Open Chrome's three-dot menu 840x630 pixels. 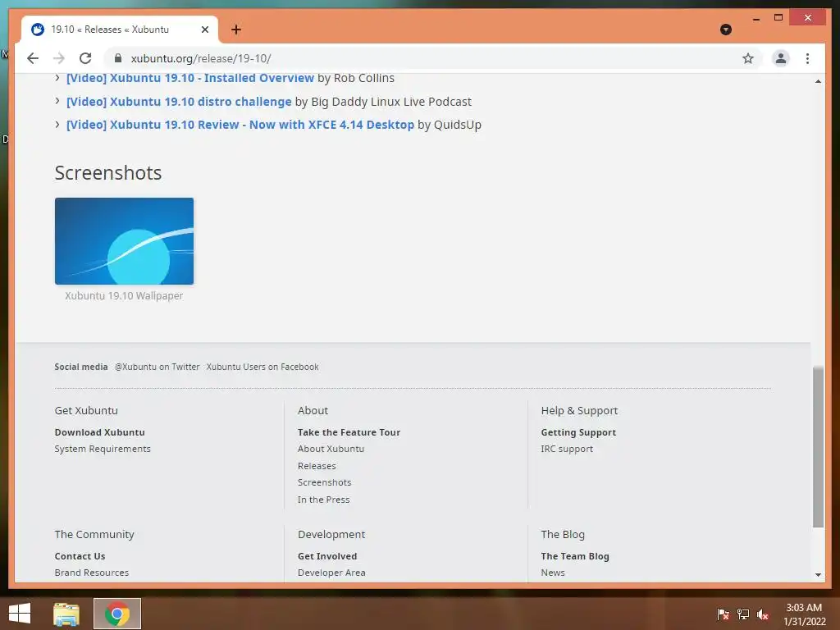coord(807,58)
